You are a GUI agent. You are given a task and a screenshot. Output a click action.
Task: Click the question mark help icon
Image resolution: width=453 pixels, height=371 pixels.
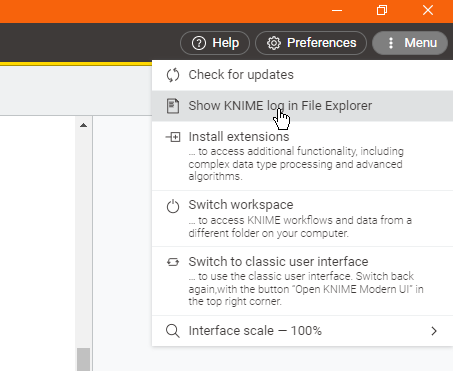pos(199,43)
